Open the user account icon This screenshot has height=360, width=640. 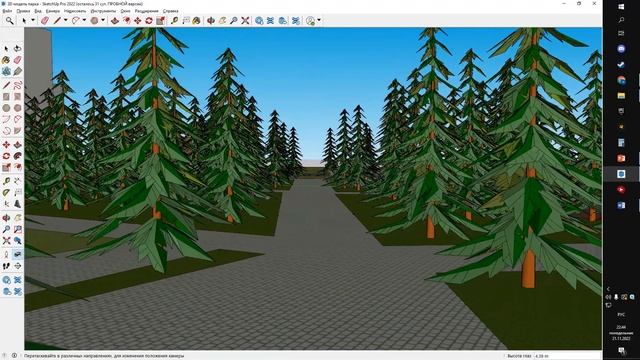point(311,20)
